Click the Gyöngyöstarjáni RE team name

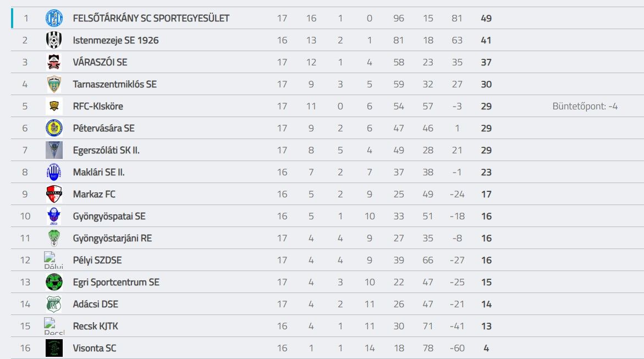[112, 238]
